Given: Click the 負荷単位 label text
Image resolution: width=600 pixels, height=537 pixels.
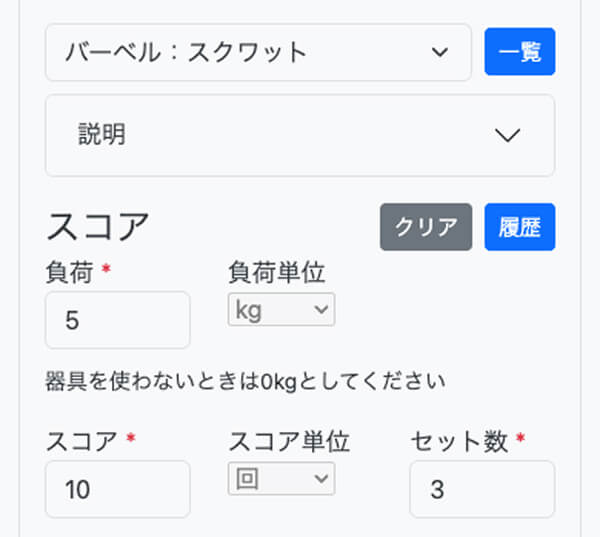Looking at the screenshot, I should [x=277, y=272].
